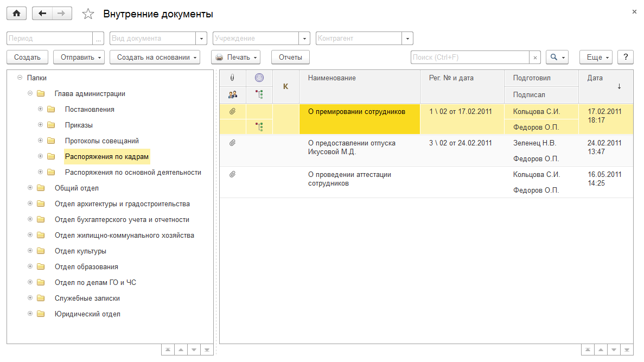Open the Отправить dropdown menu

(x=79, y=57)
